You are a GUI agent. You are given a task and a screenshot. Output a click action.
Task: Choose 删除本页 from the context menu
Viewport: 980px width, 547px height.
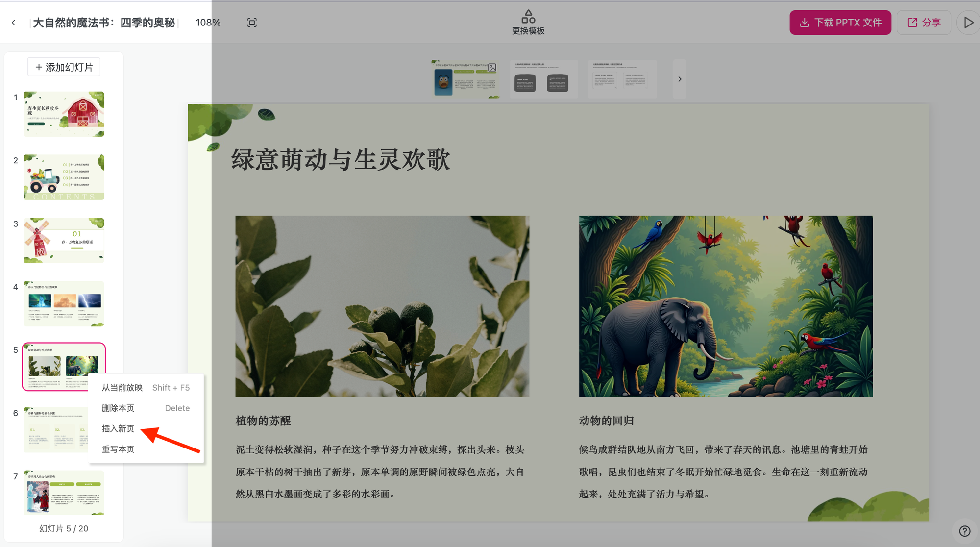[118, 408]
